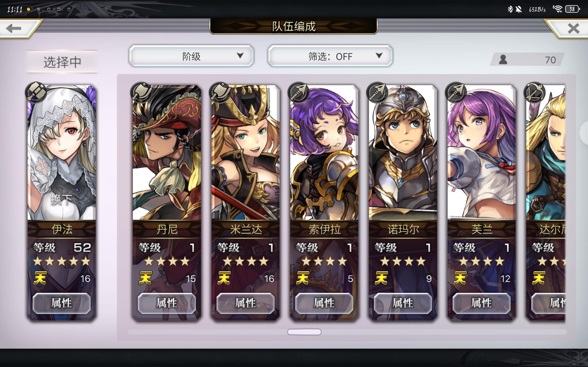
Task: Open the 阶级 sort dropdown
Action: coord(191,56)
